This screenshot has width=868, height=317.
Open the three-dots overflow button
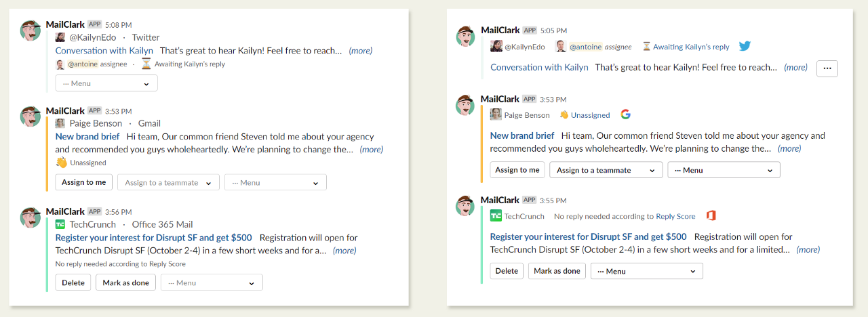[x=827, y=68]
